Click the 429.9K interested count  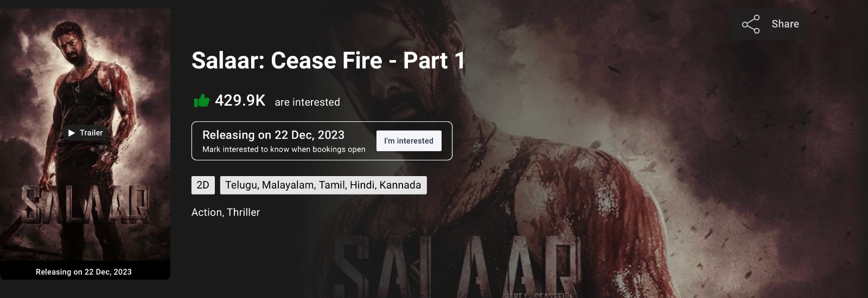point(240,101)
